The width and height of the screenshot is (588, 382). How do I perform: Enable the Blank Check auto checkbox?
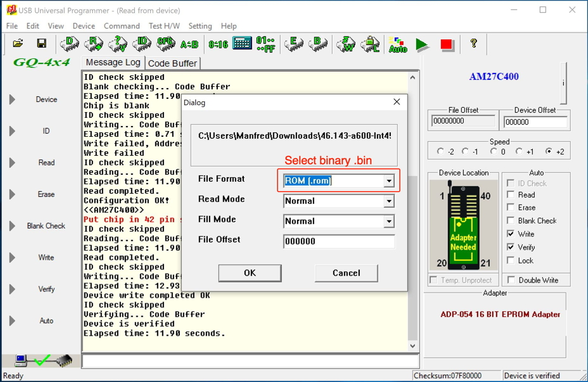tap(511, 220)
